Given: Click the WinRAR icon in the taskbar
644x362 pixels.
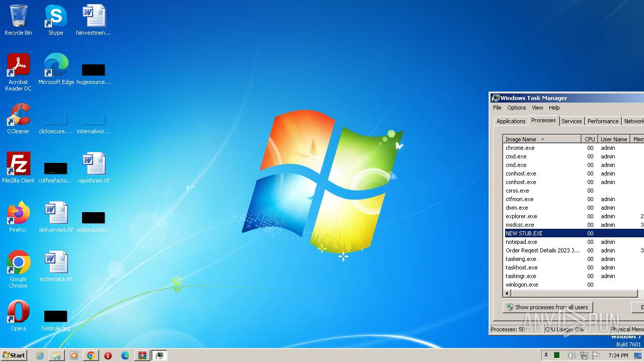Looking at the screenshot, I should 142,355.
